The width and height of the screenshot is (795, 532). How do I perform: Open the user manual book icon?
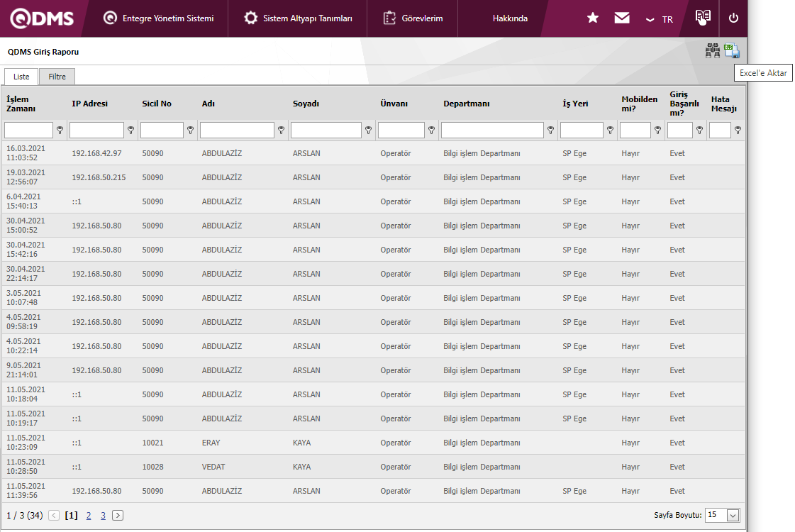pos(703,17)
